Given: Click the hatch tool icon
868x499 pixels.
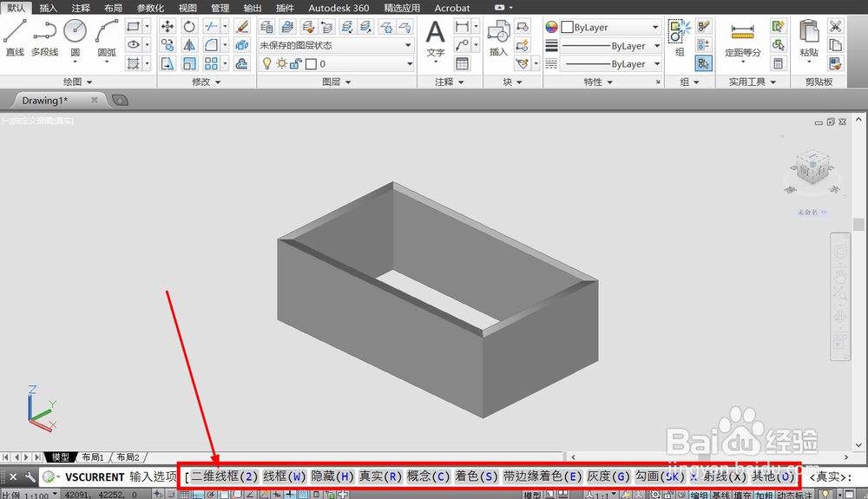Looking at the screenshot, I should coord(133,63).
